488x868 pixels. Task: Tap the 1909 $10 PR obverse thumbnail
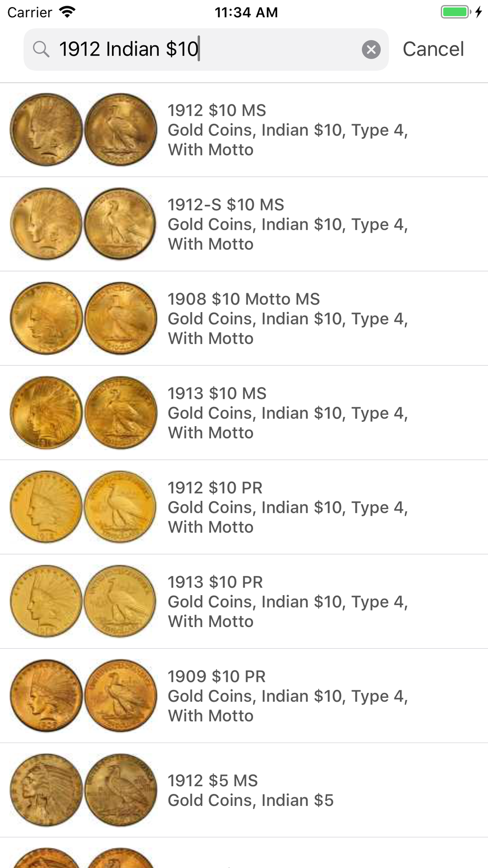[46, 696]
